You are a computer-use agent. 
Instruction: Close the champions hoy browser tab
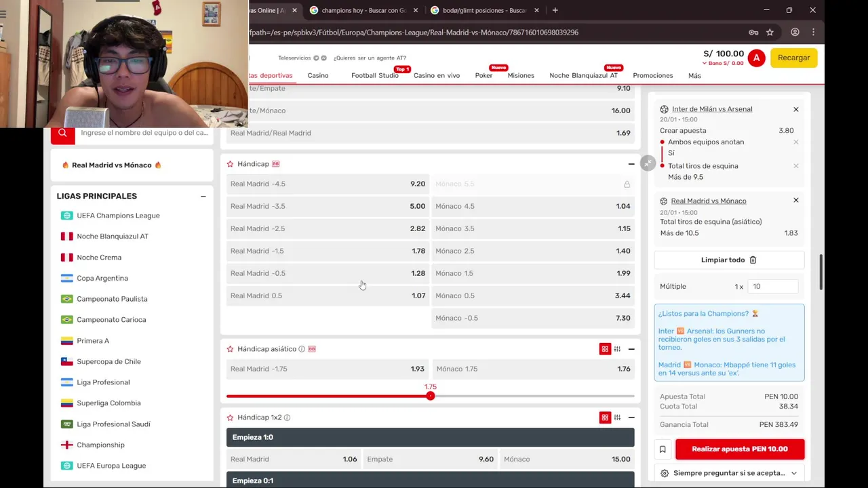pyautogui.click(x=417, y=10)
